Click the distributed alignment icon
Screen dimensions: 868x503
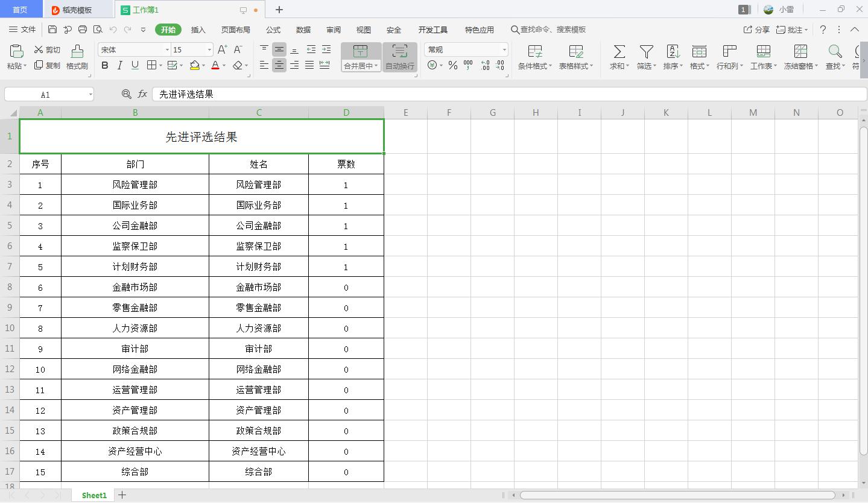pos(325,65)
